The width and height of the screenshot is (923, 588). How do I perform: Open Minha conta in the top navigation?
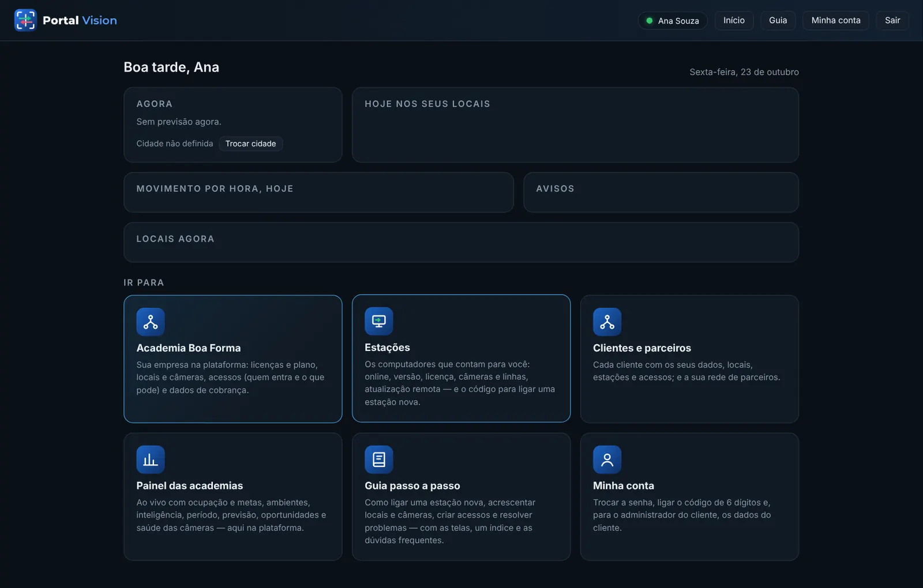[x=836, y=20]
